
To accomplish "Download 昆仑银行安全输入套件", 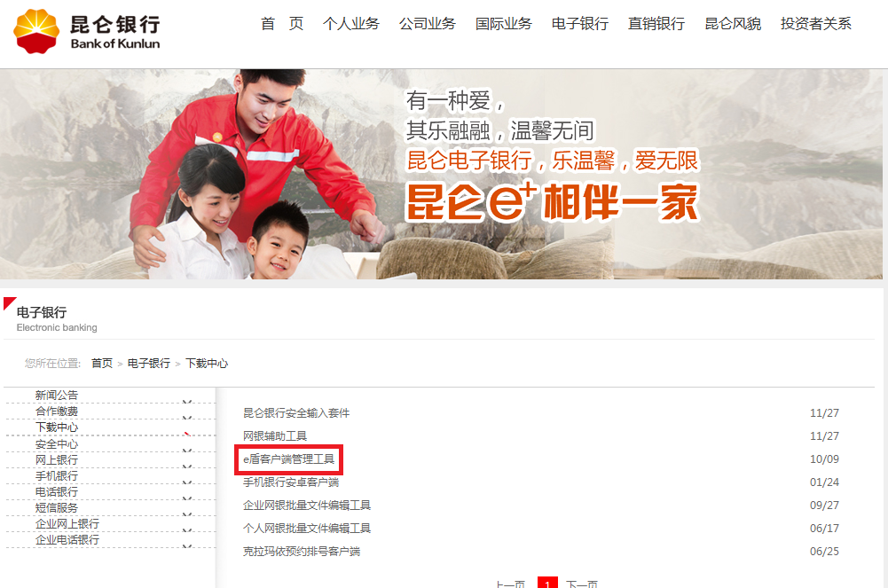I will click(x=296, y=413).
